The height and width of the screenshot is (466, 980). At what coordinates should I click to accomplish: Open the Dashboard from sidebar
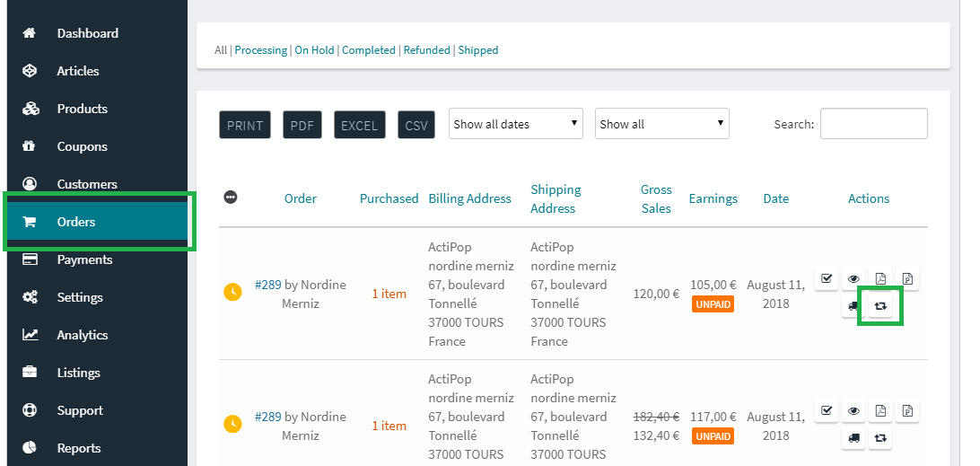click(x=87, y=33)
